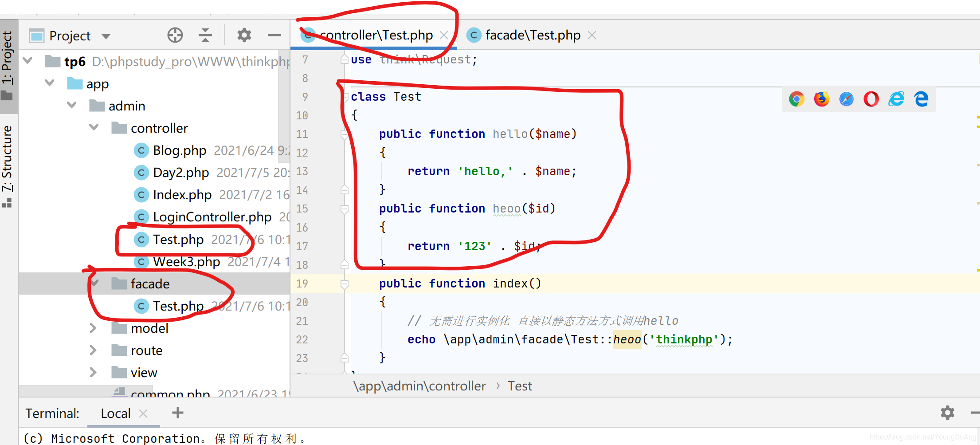The height and width of the screenshot is (445, 980).
Task: Expand the route folder chevron
Action: [93, 350]
